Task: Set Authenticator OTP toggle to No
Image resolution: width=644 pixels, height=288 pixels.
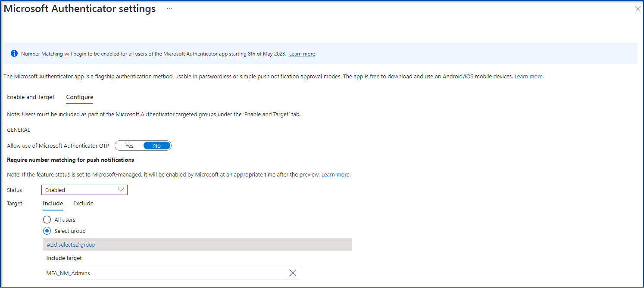Action: pyautogui.click(x=157, y=146)
